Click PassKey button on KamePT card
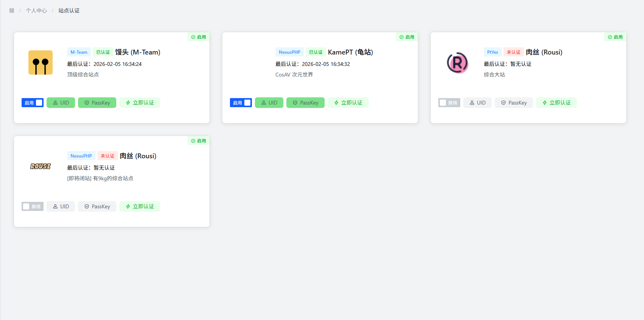Image resolution: width=644 pixels, height=320 pixels. [x=305, y=103]
